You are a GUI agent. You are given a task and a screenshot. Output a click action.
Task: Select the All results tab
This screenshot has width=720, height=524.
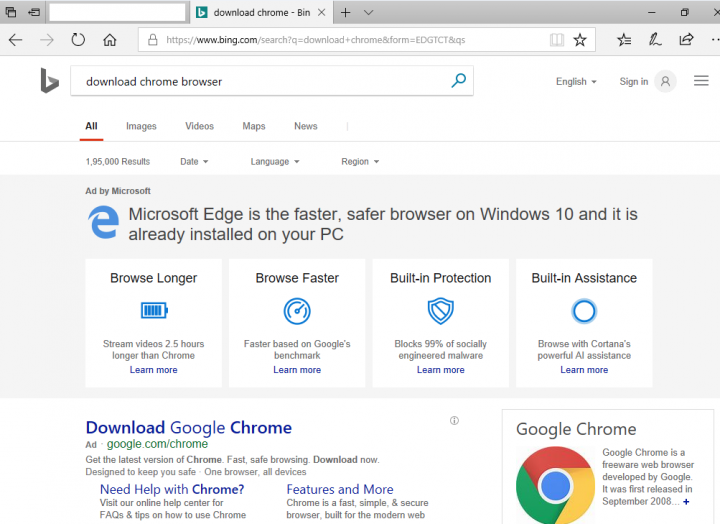point(91,126)
